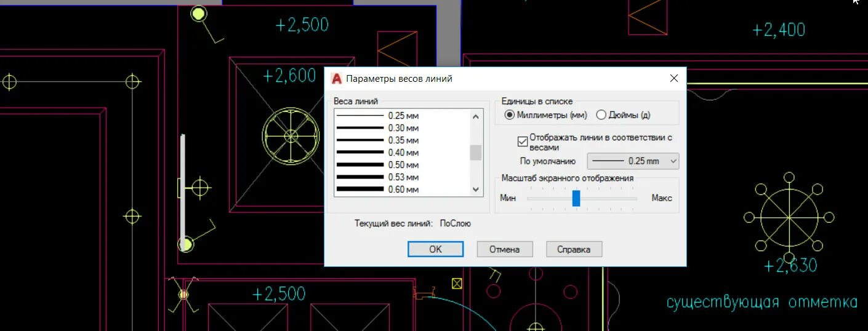
Task: Click the Справка button
Action: click(x=574, y=249)
